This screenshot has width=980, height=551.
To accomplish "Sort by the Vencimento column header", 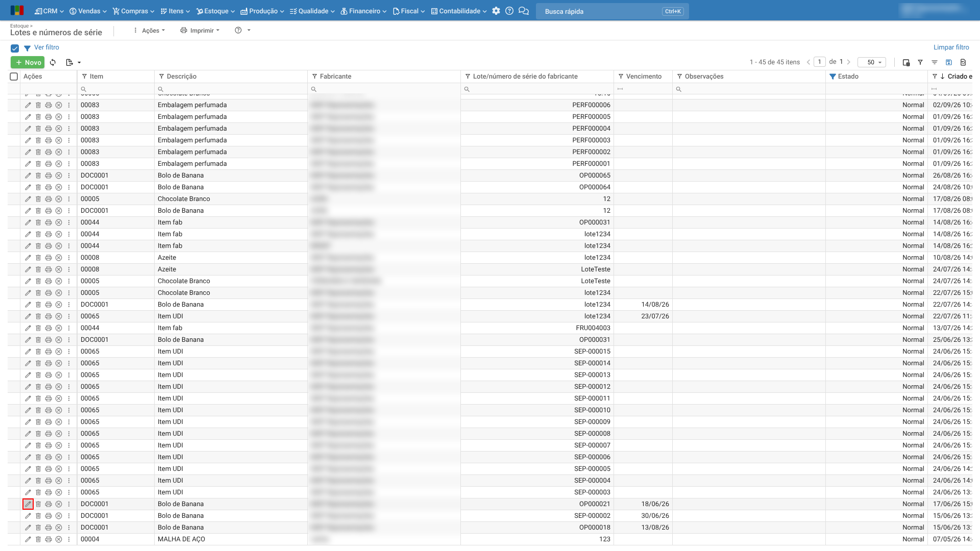I will (644, 77).
